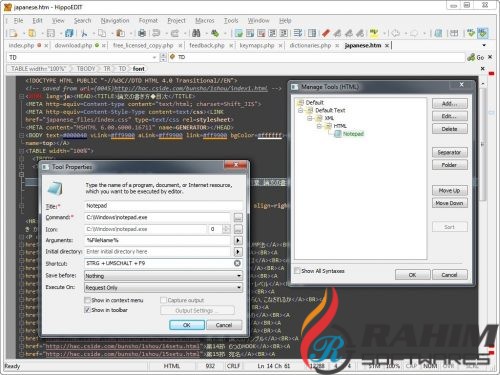
Task: Open the Save before dropdown
Action: (163, 276)
